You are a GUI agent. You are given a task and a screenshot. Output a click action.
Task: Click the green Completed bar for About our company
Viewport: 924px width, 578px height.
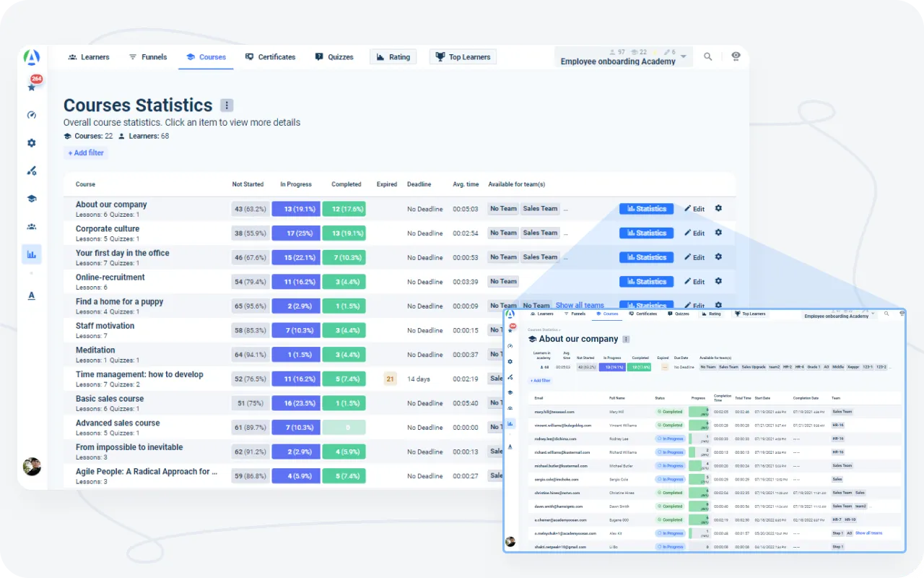[344, 209]
